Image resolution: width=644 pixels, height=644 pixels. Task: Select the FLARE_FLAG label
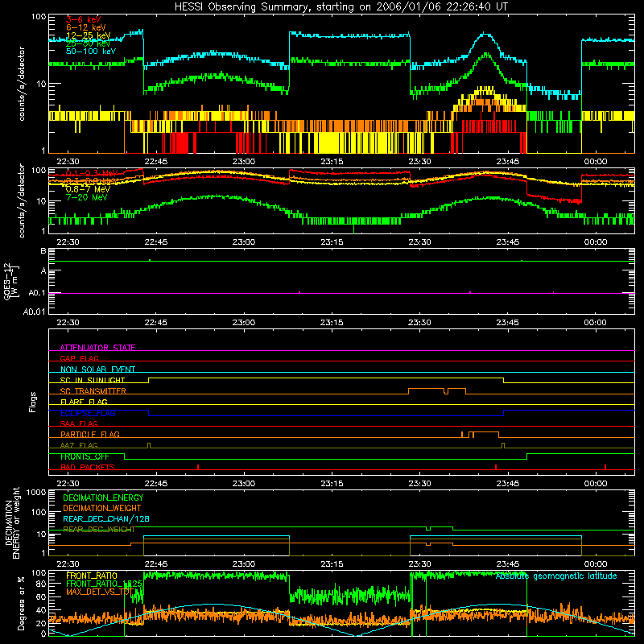pyautogui.click(x=84, y=402)
